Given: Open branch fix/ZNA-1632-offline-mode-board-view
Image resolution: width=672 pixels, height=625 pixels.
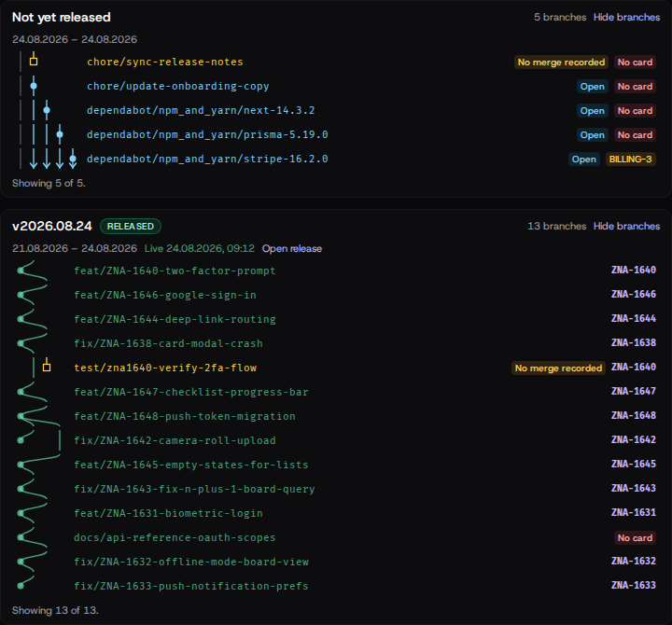Looking at the screenshot, I should click(x=191, y=562).
